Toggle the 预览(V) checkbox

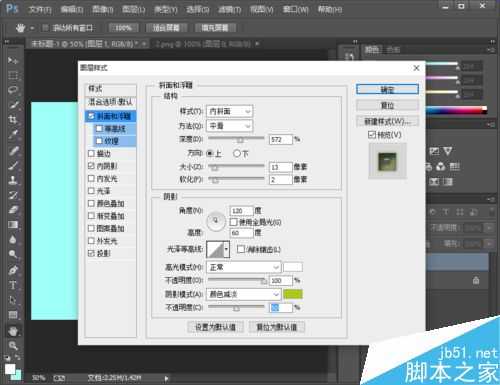pos(372,134)
